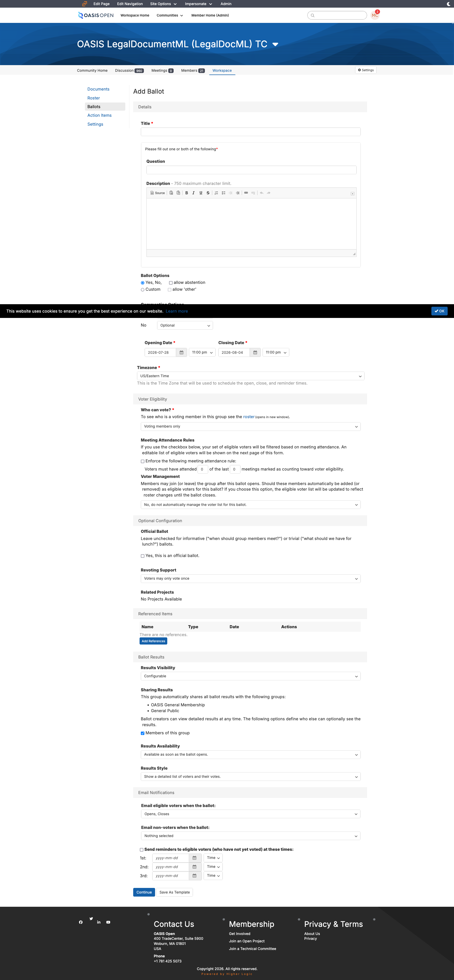Check the allow abstention checkbox

click(x=171, y=283)
